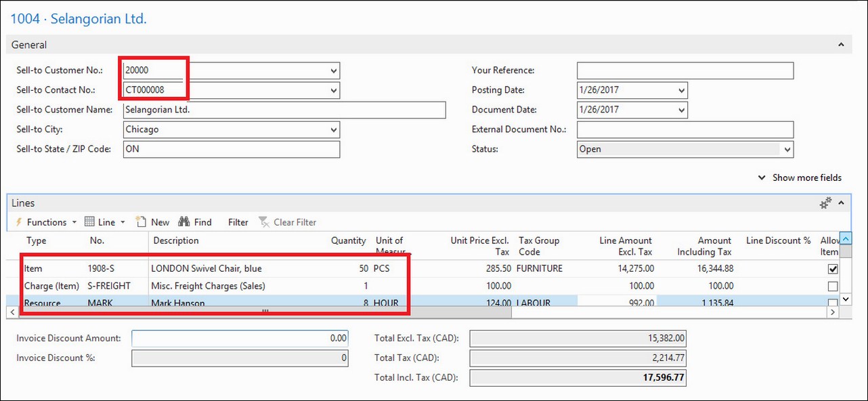Click the Total Excl. Tax (CAD) field
The width and height of the screenshot is (868, 401).
click(x=578, y=338)
